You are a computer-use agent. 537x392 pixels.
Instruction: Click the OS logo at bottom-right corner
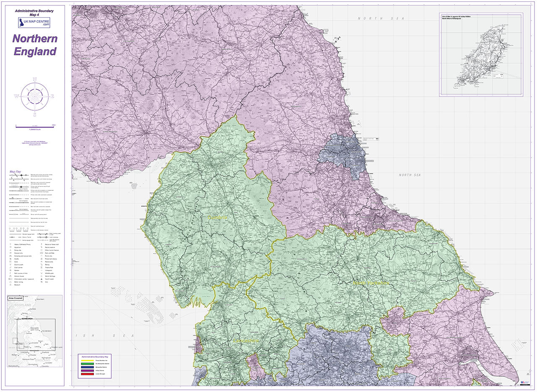[x=524, y=382]
